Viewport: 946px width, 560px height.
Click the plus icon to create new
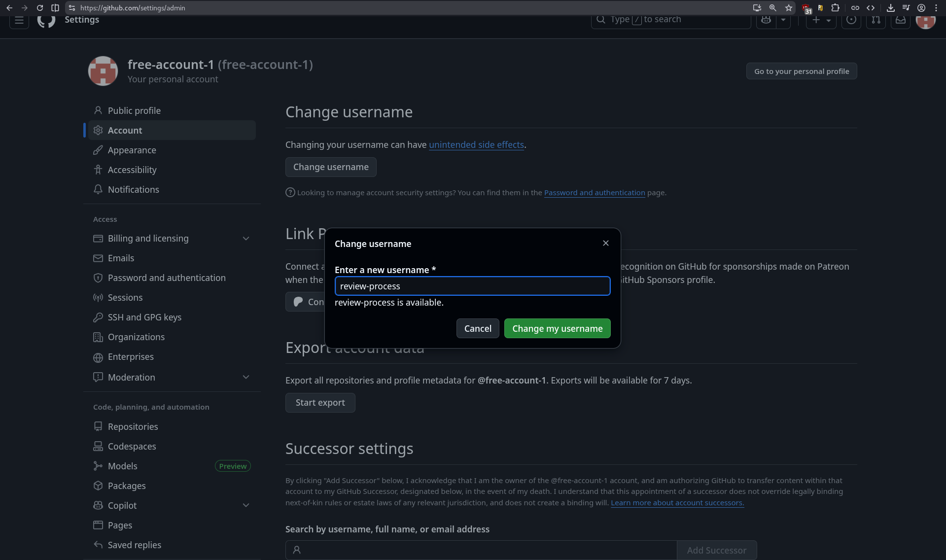(816, 20)
